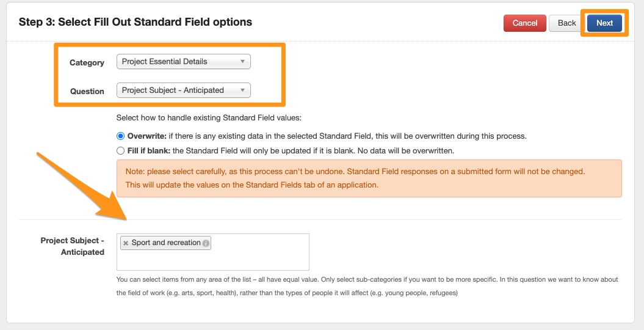644x330 pixels.
Task: Click the info icon on Sport and recreation
Action: (x=206, y=243)
